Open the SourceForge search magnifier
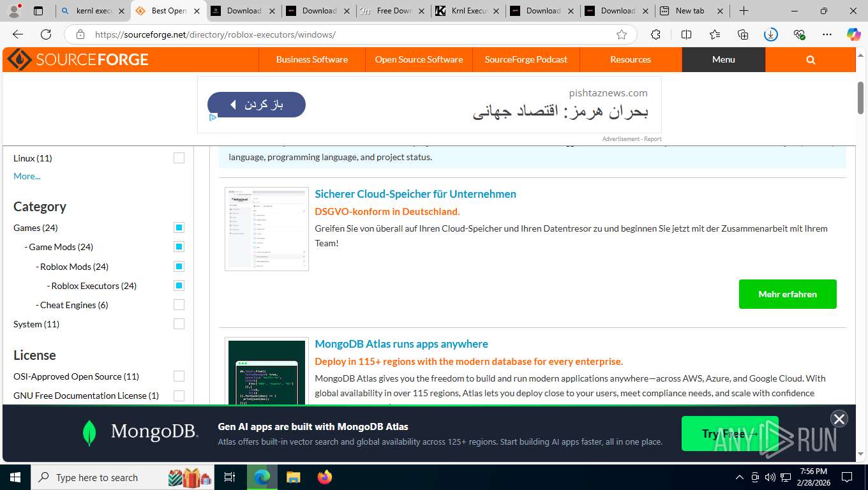 [811, 59]
